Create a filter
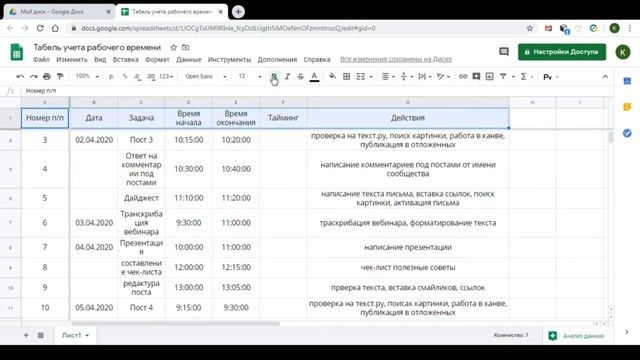The height and width of the screenshot is (360, 640). [x=503, y=76]
